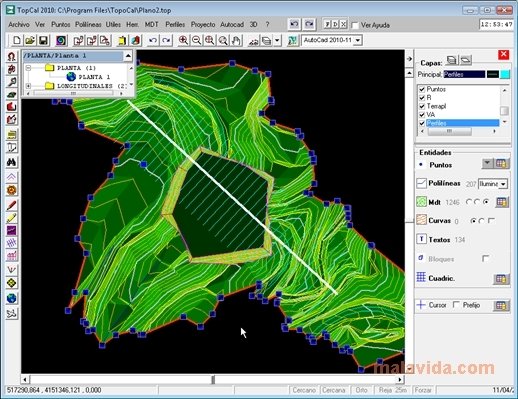Toggle the Prefijo checkbox
Screen dimensions: 518x399
456,305
